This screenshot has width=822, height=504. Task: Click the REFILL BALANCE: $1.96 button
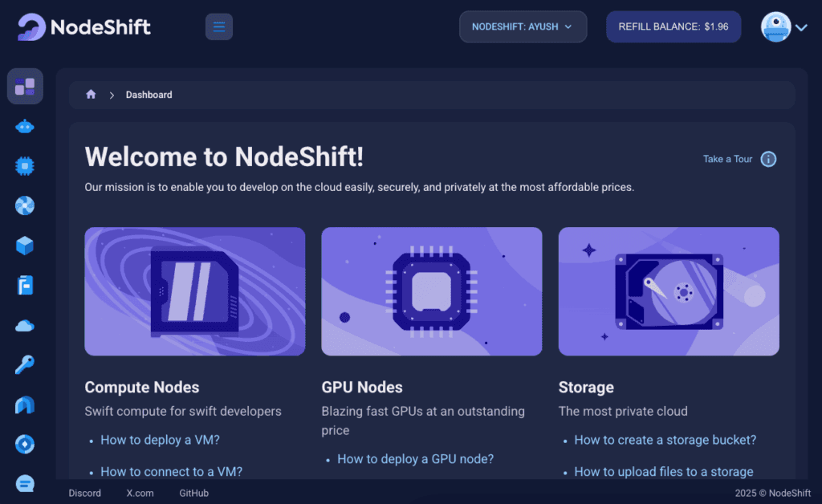click(x=673, y=26)
